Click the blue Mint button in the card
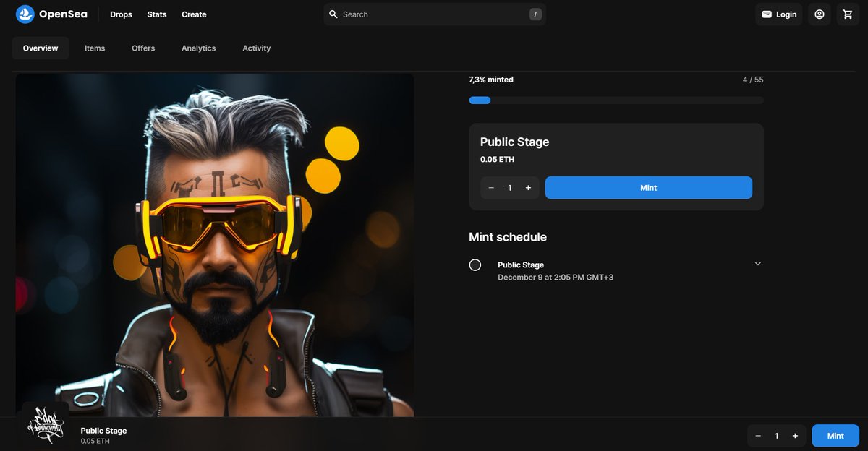Viewport: 868px width, 451px height. click(x=648, y=187)
